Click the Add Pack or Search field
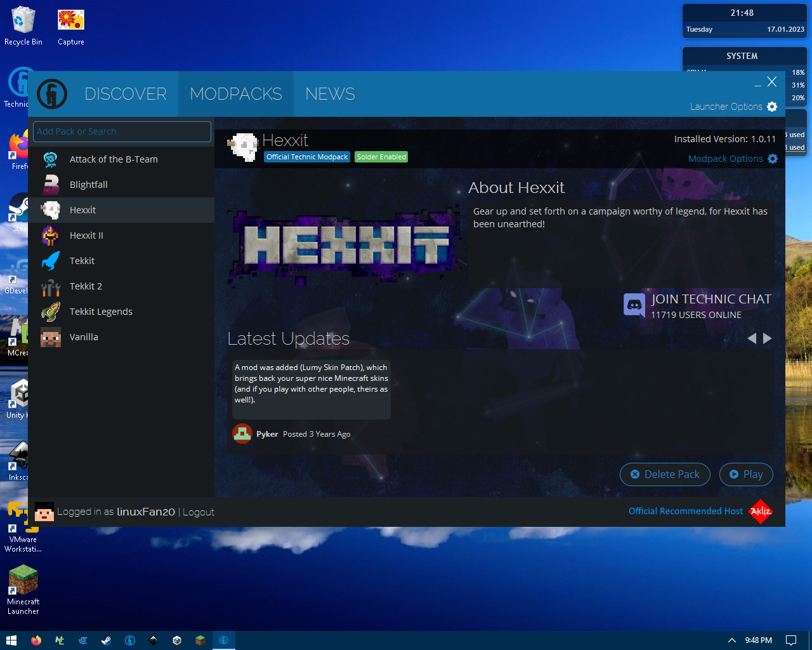Viewport: 812px width, 650px height. pyautogui.click(x=122, y=131)
